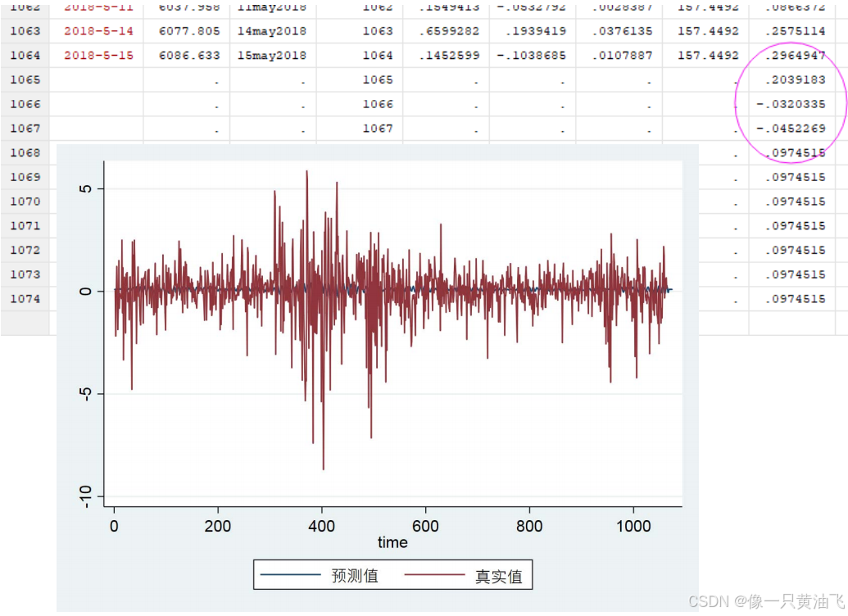This screenshot has height=616, width=848.
Task: Select date cell 2018-5-15
Action: pyautogui.click(x=98, y=55)
